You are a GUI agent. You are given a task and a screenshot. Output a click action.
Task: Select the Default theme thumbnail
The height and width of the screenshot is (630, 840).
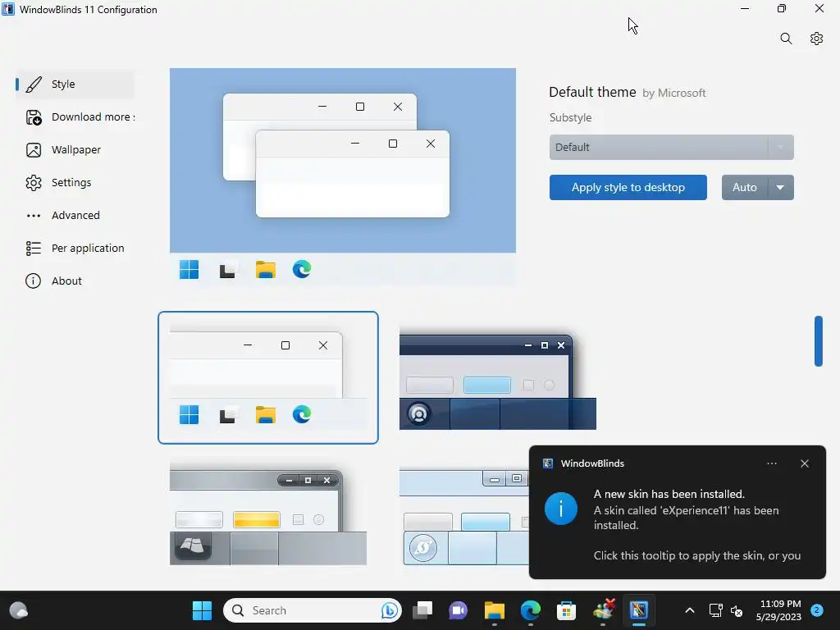tap(268, 377)
